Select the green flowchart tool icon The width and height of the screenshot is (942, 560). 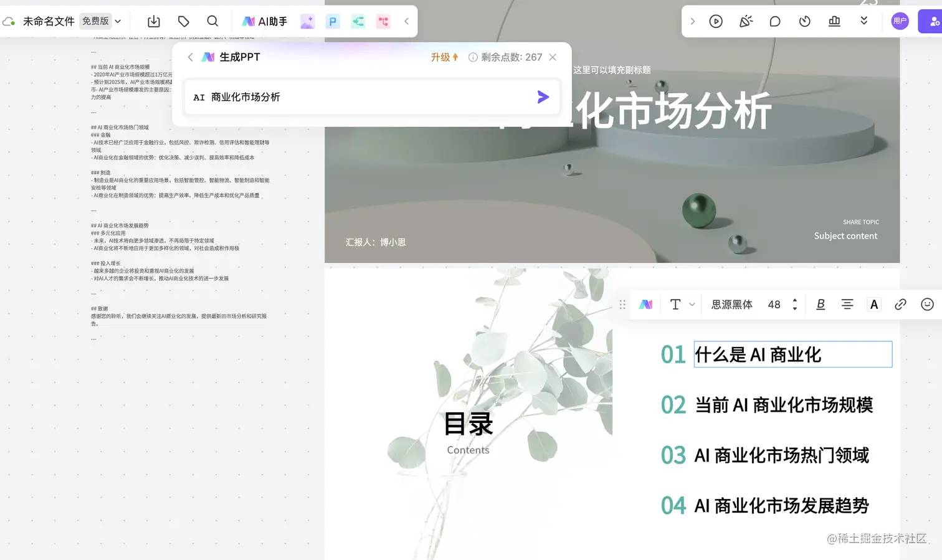358,21
